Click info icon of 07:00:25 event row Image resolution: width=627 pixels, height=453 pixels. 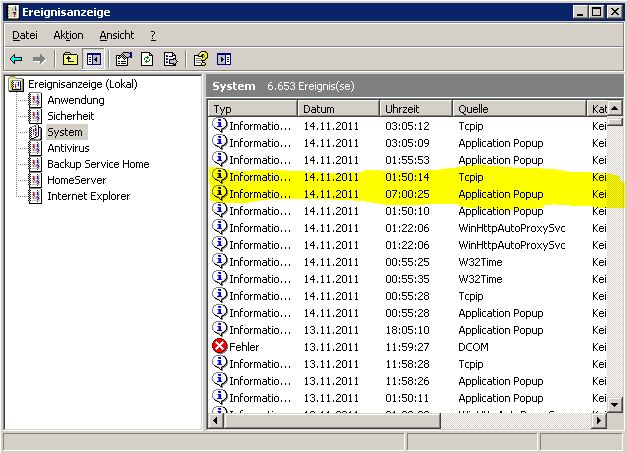(x=220, y=193)
